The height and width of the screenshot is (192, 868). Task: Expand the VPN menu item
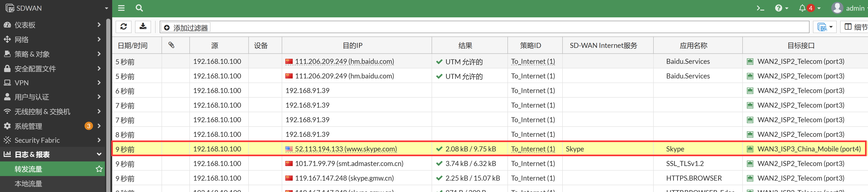click(53, 83)
